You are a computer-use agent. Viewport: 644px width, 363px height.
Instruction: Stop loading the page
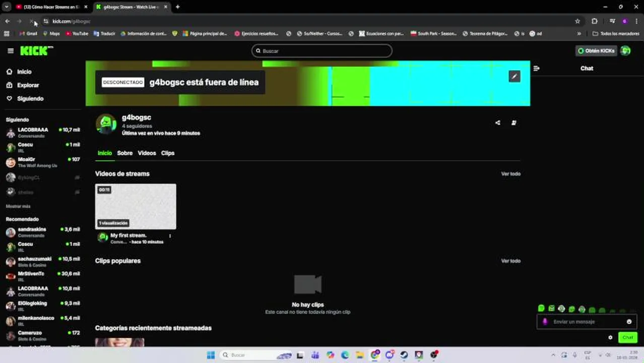point(31,21)
